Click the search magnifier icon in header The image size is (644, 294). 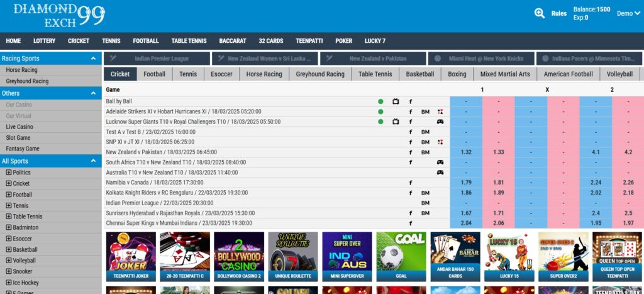(x=540, y=13)
